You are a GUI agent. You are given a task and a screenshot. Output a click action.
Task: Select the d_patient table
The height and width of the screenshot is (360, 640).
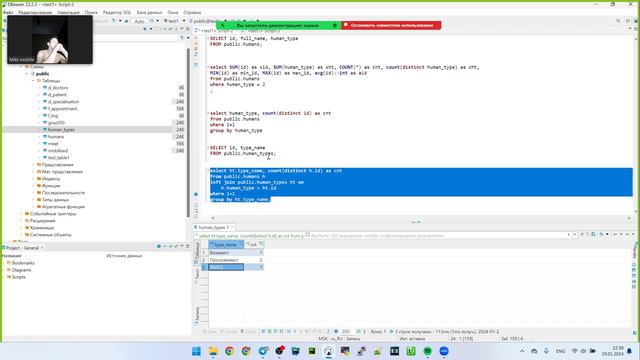click(57, 95)
